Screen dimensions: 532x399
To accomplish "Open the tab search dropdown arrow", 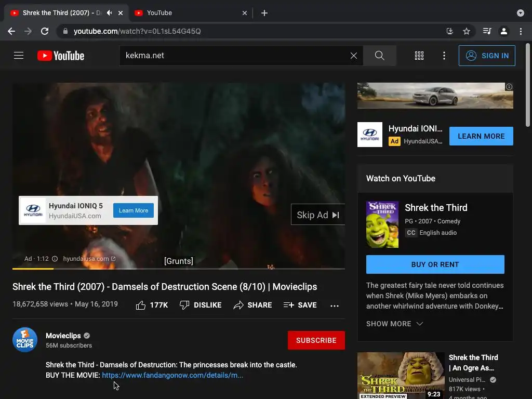I will [x=521, y=13].
